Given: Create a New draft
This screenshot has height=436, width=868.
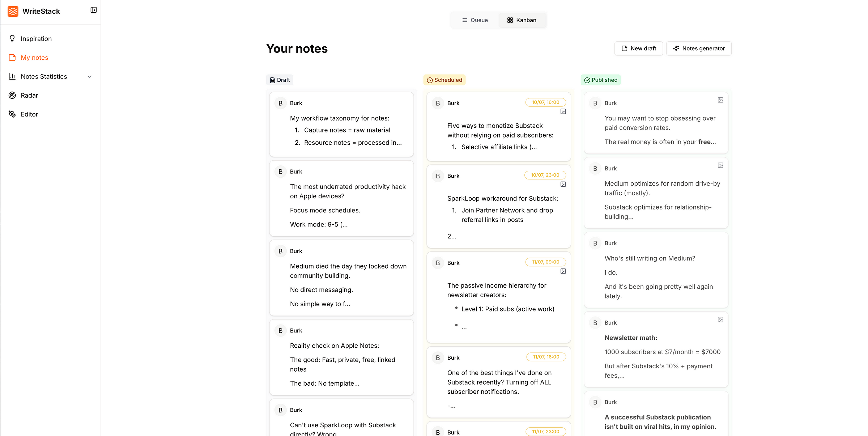Looking at the screenshot, I should tap(639, 48).
